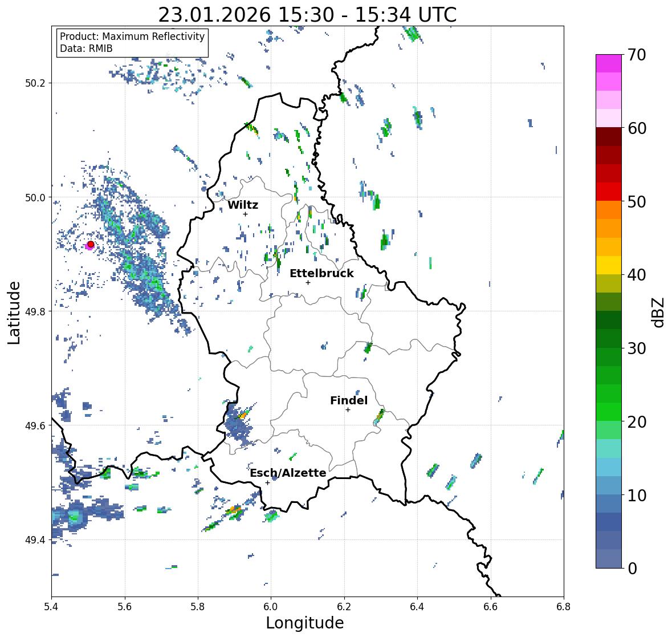The height and width of the screenshot is (637, 672).
Task: Click the Latitude axis label
Action: tap(14, 313)
